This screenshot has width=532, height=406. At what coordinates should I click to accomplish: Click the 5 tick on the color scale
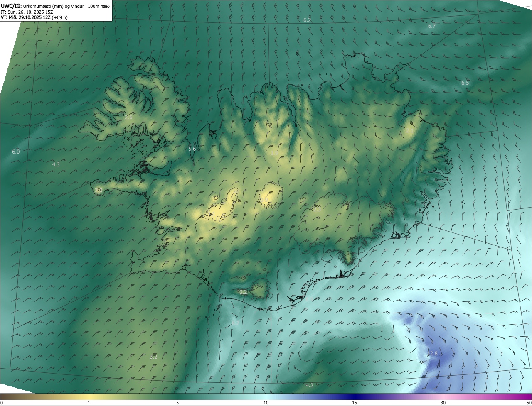(177, 403)
